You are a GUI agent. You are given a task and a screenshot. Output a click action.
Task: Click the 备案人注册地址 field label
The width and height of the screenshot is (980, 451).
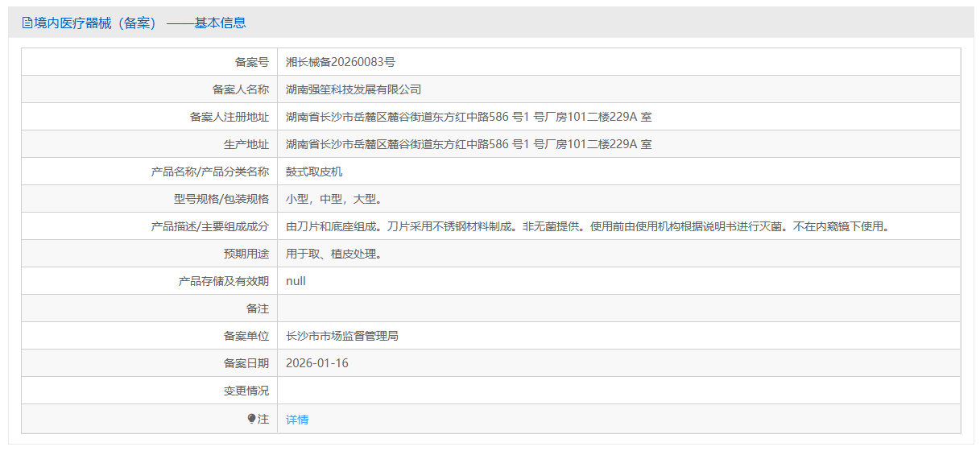pos(229,117)
